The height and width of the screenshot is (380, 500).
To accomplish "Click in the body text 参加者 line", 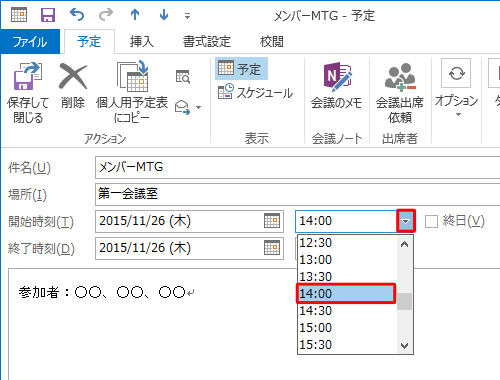I will click(x=107, y=292).
